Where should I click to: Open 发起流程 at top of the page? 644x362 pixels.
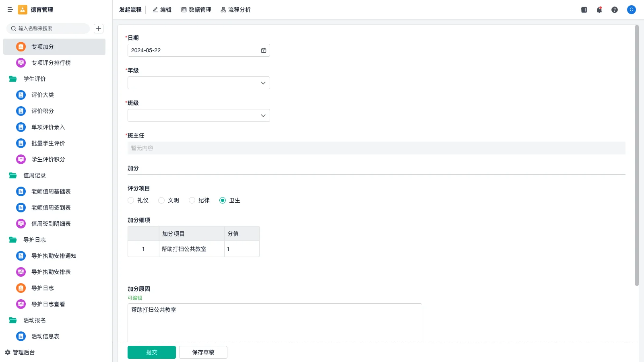pos(130,10)
